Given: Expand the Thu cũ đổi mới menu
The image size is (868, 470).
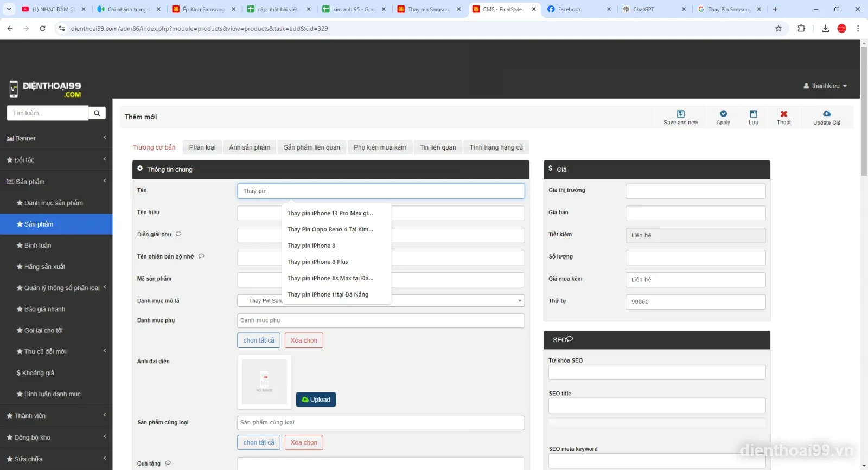Looking at the screenshot, I should click(x=56, y=351).
